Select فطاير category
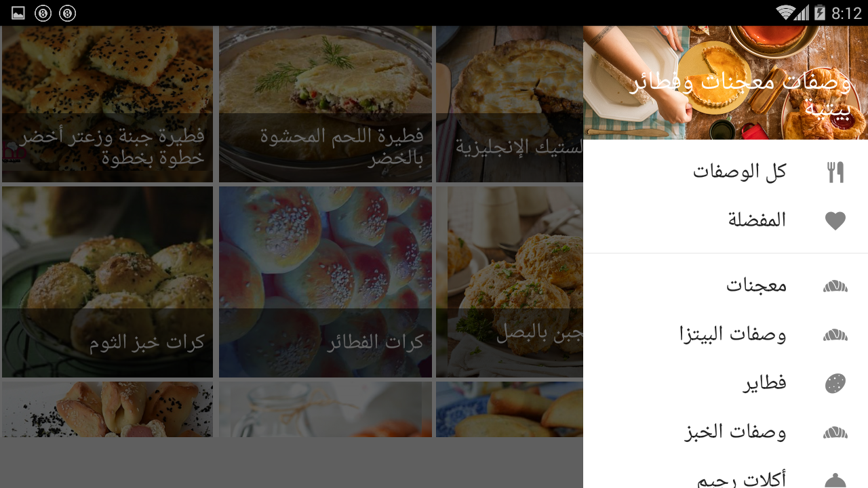868x488 pixels. tap(726, 384)
